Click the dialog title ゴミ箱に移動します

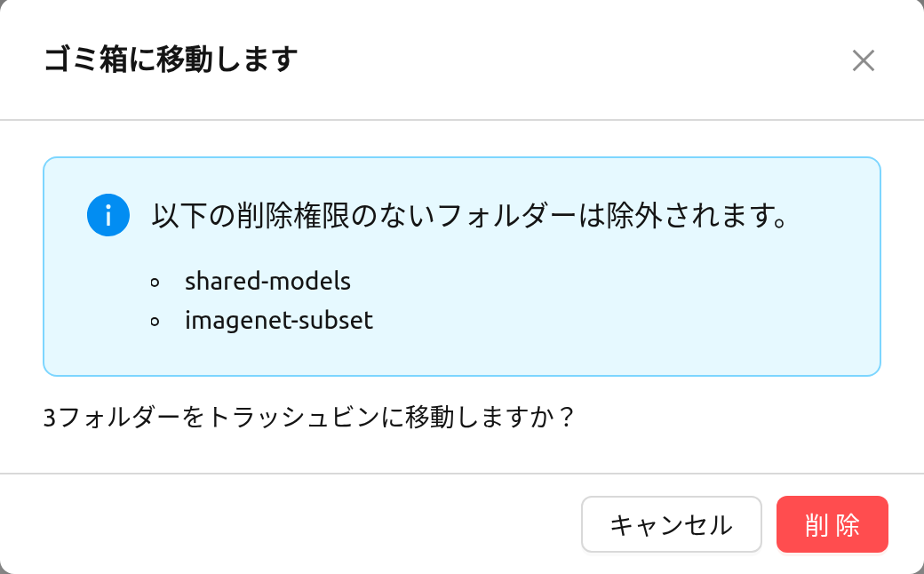171,60
